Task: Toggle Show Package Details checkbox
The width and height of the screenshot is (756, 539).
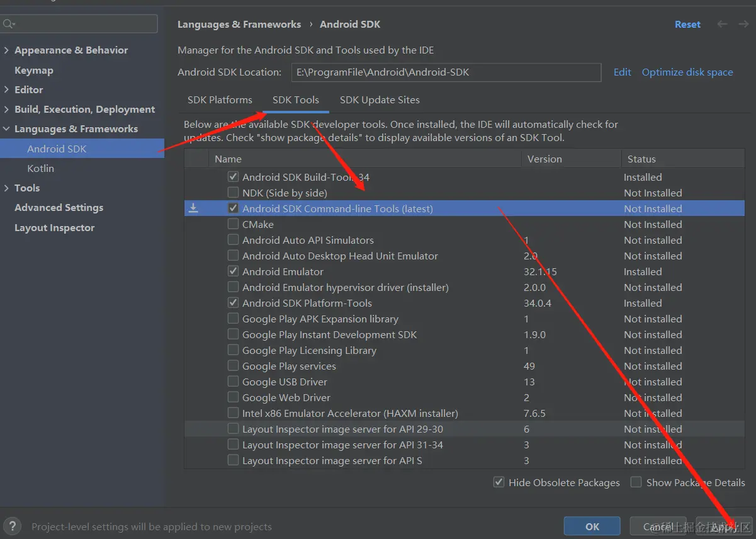Action: tap(636, 482)
